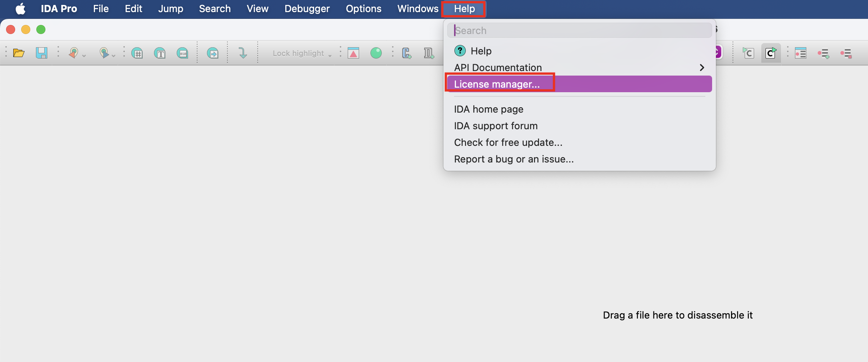This screenshot has height=362, width=868.
Task: Open the Edit menu
Action: click(x=134, y=9)
